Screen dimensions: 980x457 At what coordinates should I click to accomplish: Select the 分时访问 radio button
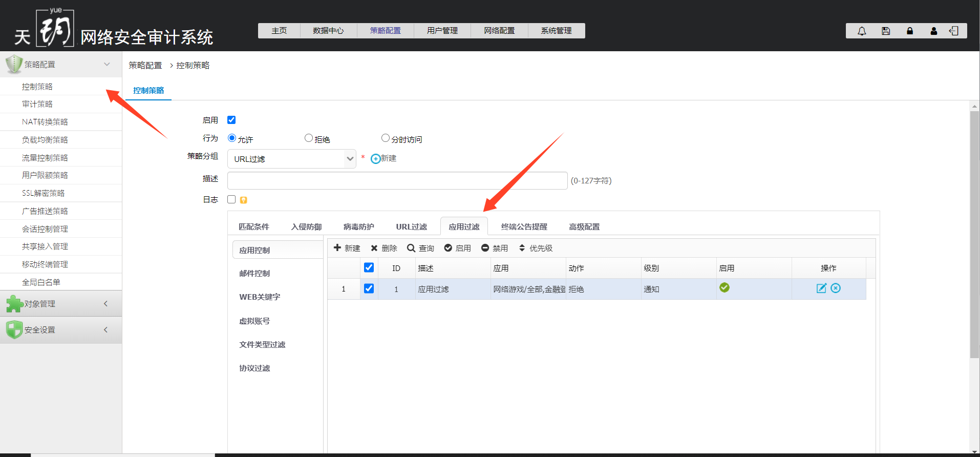386,138
